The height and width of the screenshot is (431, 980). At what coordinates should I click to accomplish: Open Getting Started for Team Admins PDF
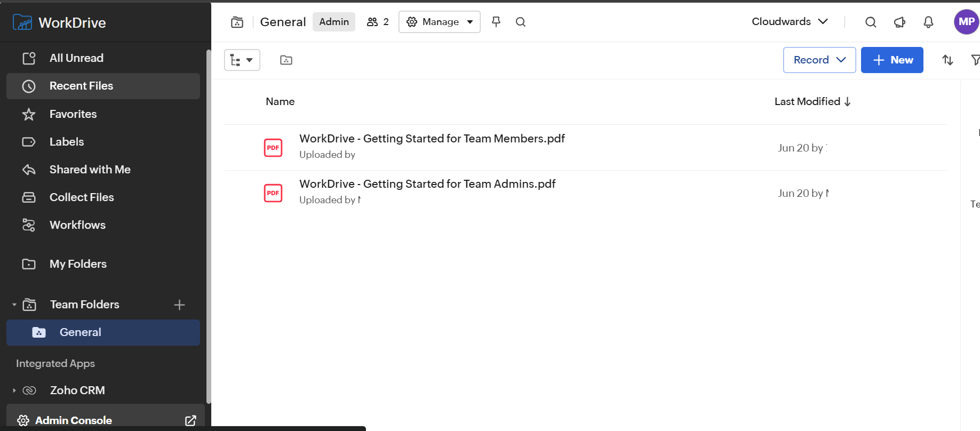(x=427, y=184)
